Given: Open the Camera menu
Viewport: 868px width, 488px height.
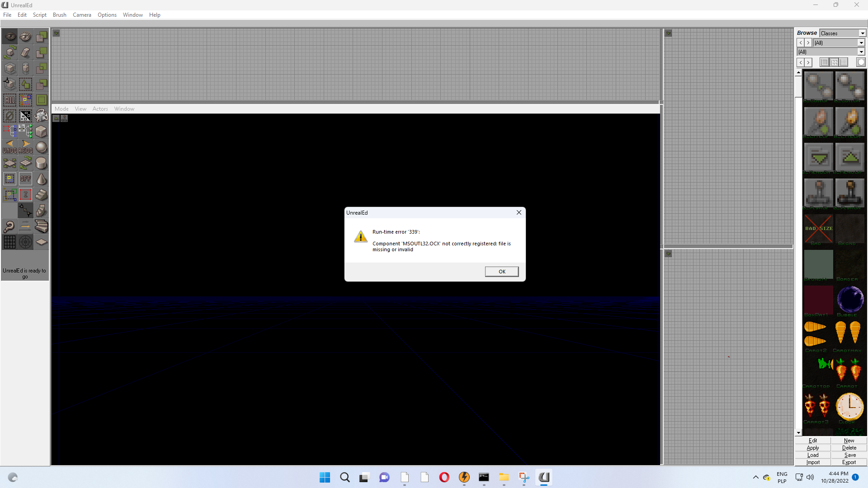Looking at the screenshot, I should (82, 15).
